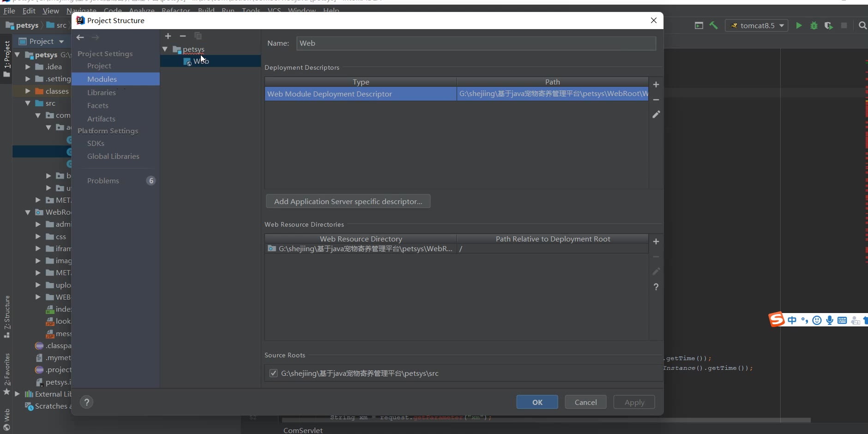
Task: Click Add Application Server specific descriptor
Action: click(x=348, y=201)
